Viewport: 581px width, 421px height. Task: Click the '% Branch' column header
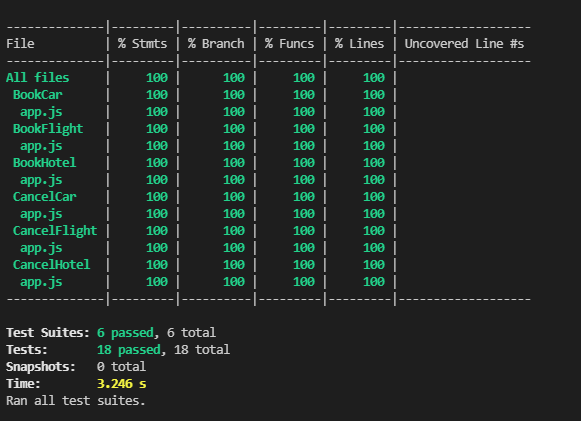pos(216,44)
